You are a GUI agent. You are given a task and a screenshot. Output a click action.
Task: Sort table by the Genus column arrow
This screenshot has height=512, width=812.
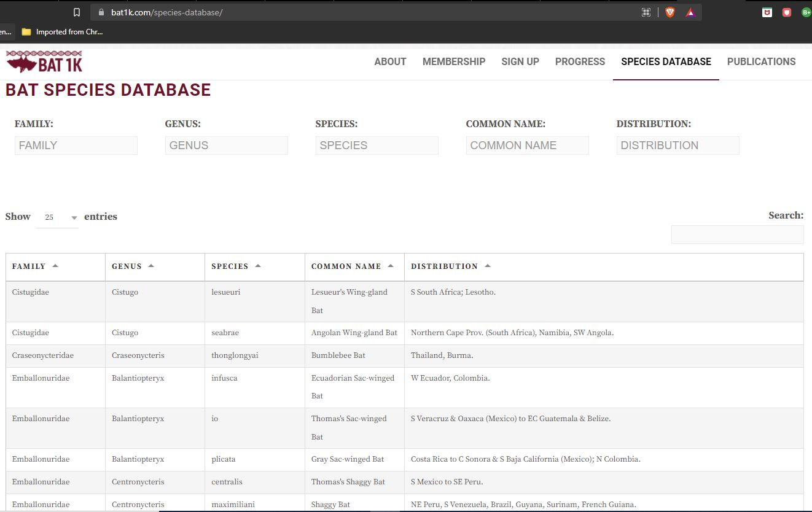[x=151, y=266]
